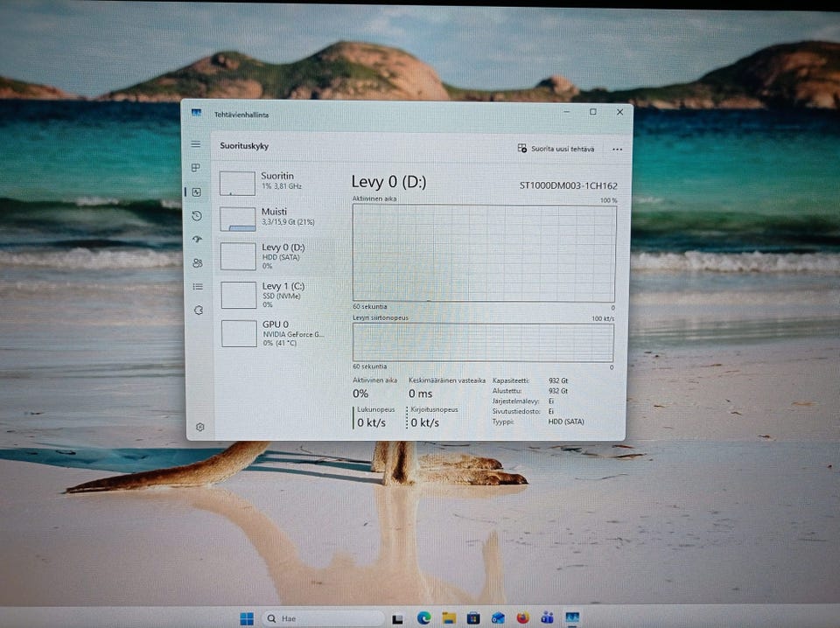Click the Lukunopeus 0 kt/s value
Screen dimensions: 840x628
pos(371,422)
